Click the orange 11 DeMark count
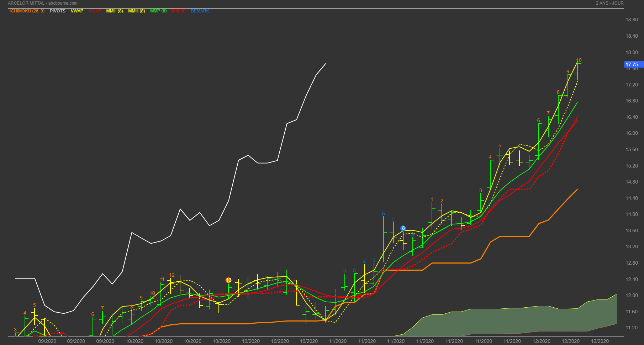 162,280
